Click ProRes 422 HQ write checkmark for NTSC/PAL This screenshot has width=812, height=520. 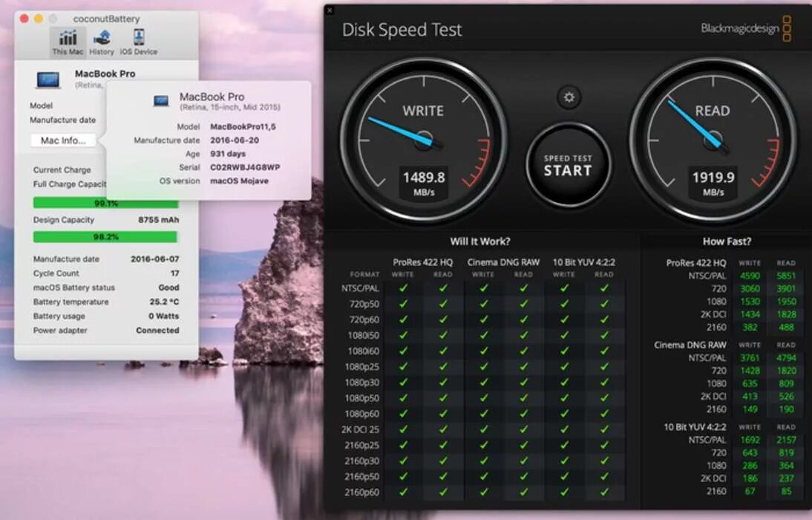pyautogui.click(x=403, y=288)
